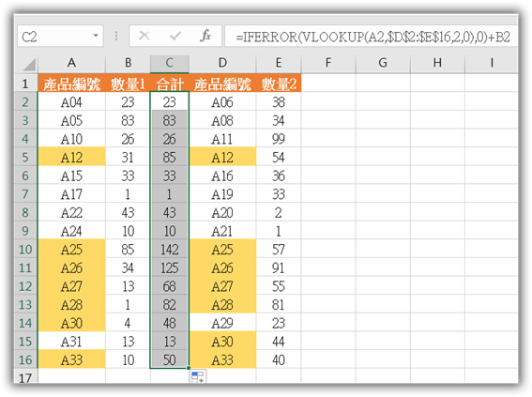Click highlighted cell A12 in column D
Image resolution: width=532 pixels, height=397 pixels.
tap(222, 157)
